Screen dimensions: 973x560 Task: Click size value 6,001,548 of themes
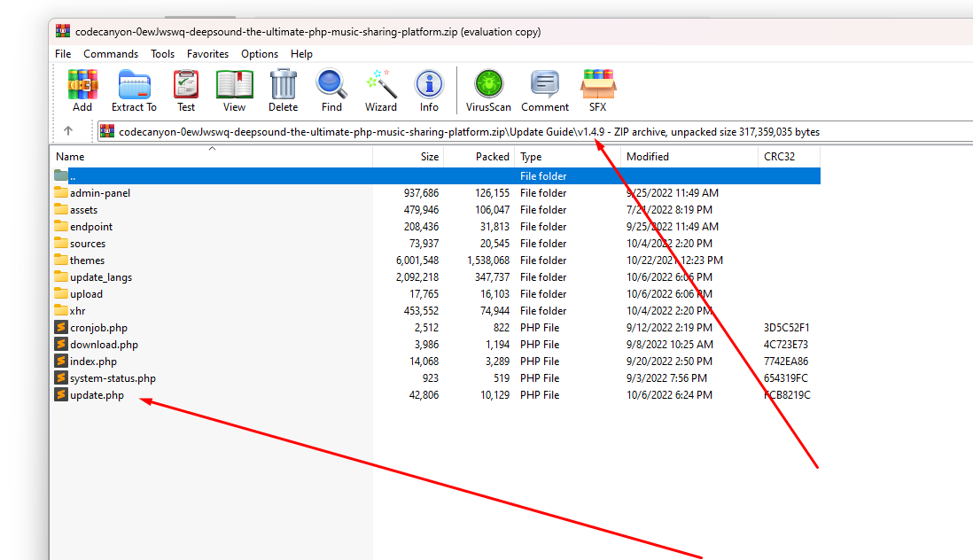click(417, 261)
